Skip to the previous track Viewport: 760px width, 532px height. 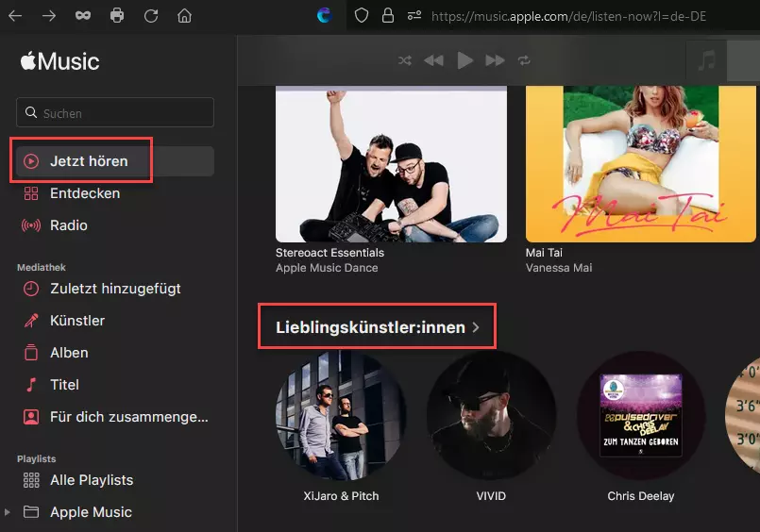(433, 60)
